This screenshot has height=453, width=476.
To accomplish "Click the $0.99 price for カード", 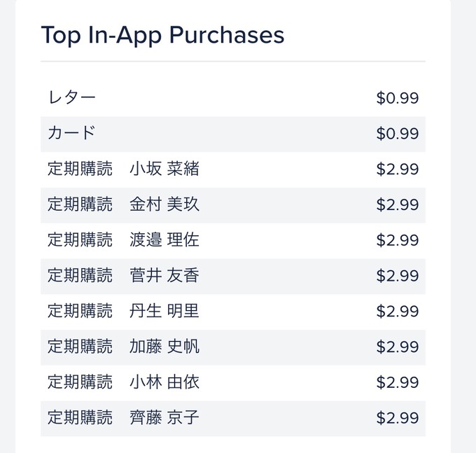I will click(x=398, y=134).
